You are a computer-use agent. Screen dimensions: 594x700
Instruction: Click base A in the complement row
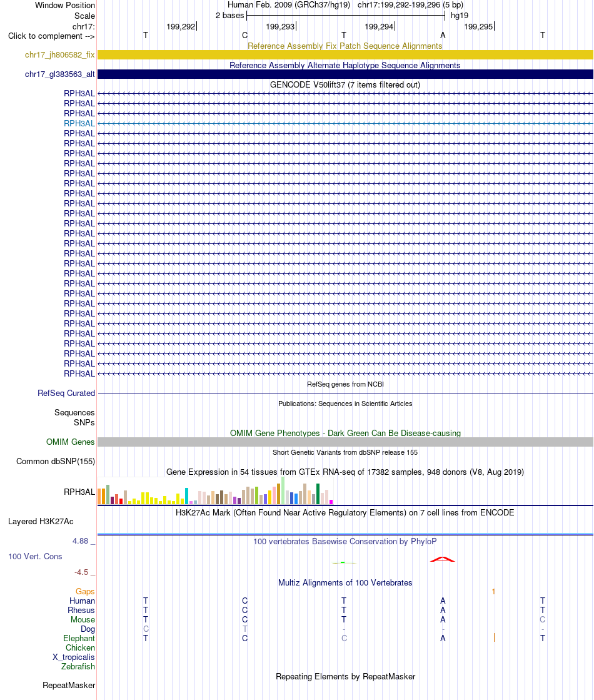coord(443,35)
